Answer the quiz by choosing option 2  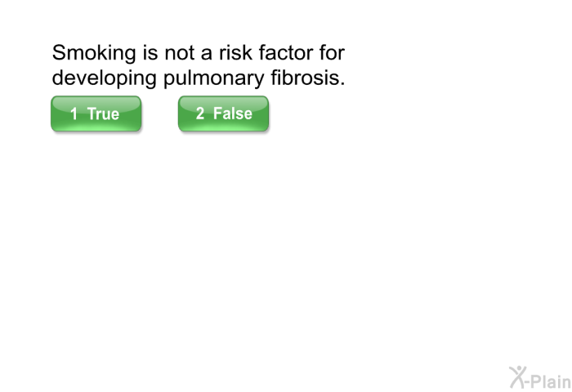[223, 114]
